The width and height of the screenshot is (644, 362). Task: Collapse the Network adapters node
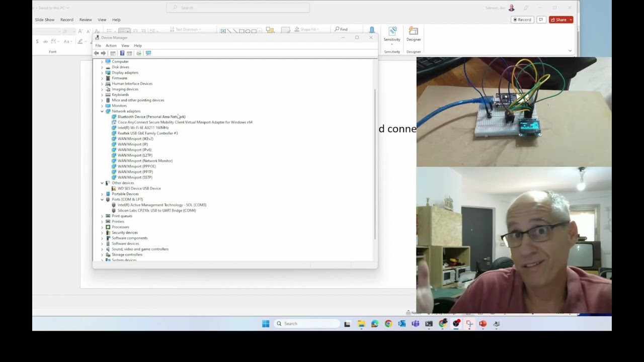click(x=102, y=111)
